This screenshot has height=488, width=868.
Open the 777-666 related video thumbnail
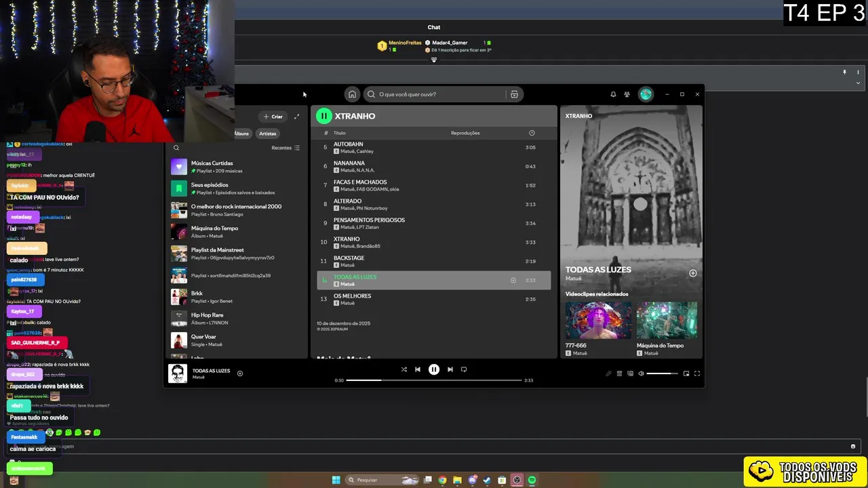598,321
